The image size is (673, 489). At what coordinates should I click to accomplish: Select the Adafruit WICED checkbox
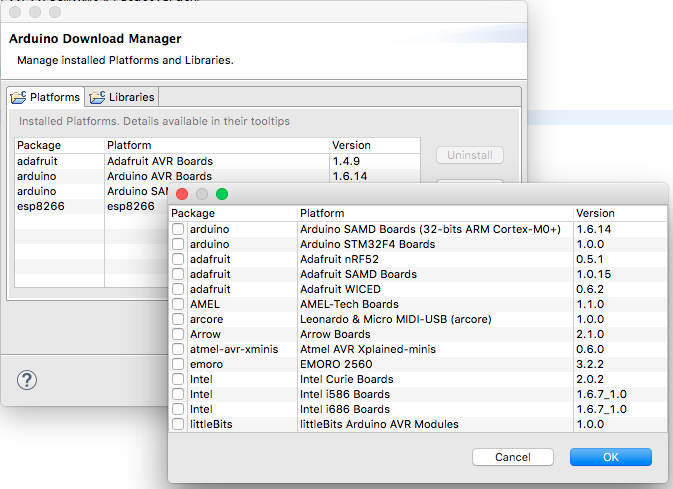[x=178, y=289]
